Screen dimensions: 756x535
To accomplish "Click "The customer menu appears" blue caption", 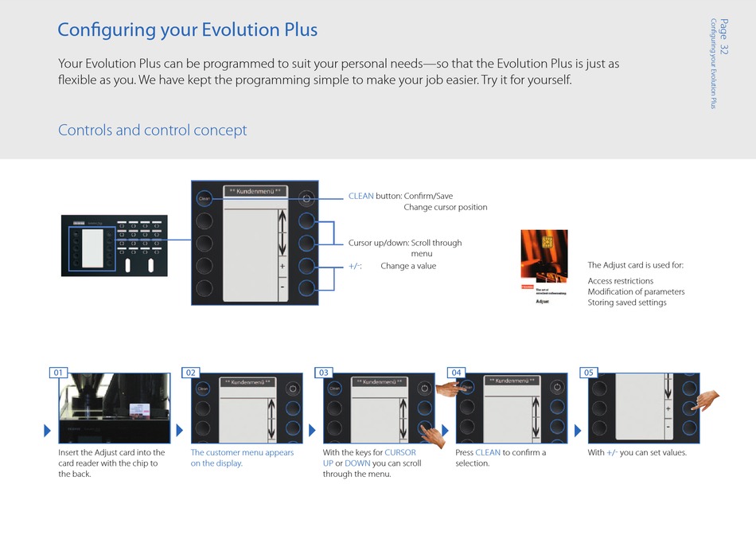I will (242, 452).
